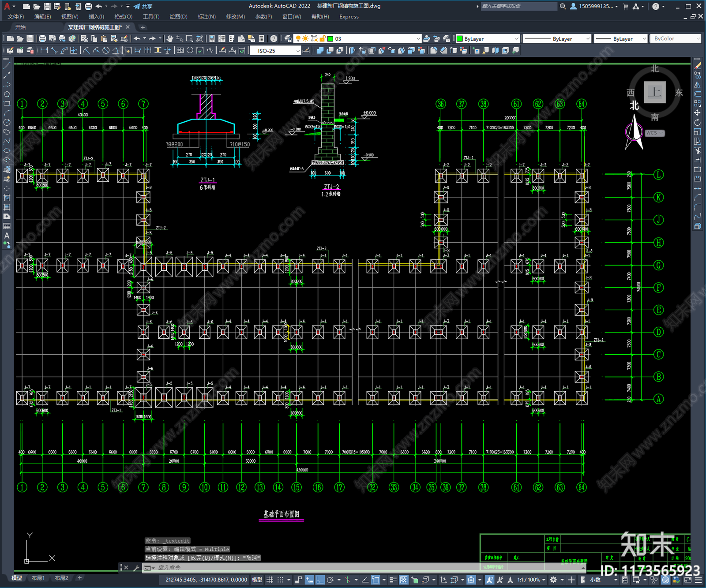The width and height of the screenshot is (706, 588).
Task: Toggle dynamic input in status bar
Action: (x=309, y=580)
